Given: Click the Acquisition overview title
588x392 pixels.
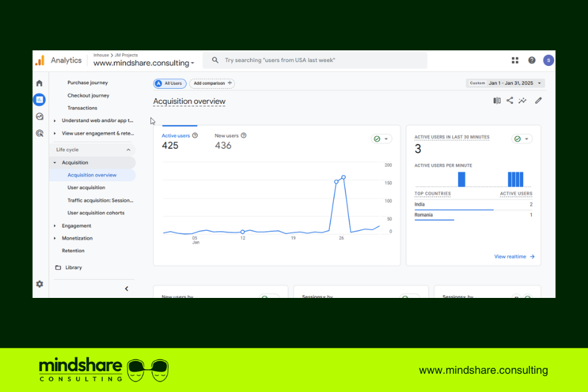Looking at the screenshot, I should click(189, 101).
